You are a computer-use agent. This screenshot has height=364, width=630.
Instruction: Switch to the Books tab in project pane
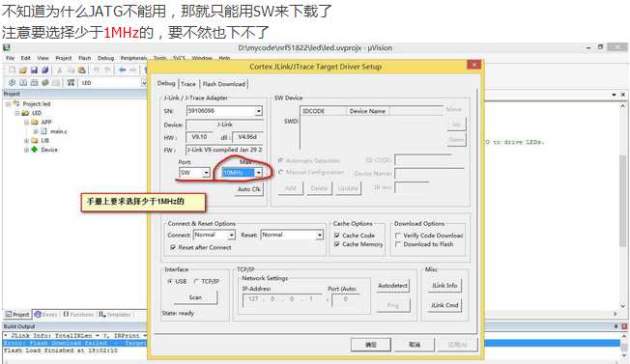pos(45,315)
